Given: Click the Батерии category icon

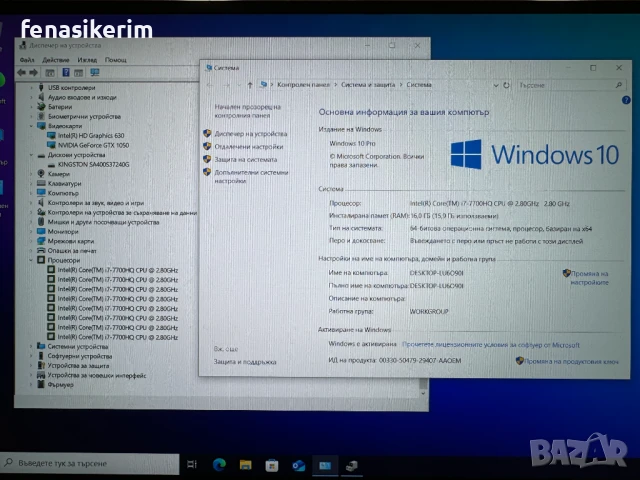Looking at the screenshot, I should tap(41, 107).
